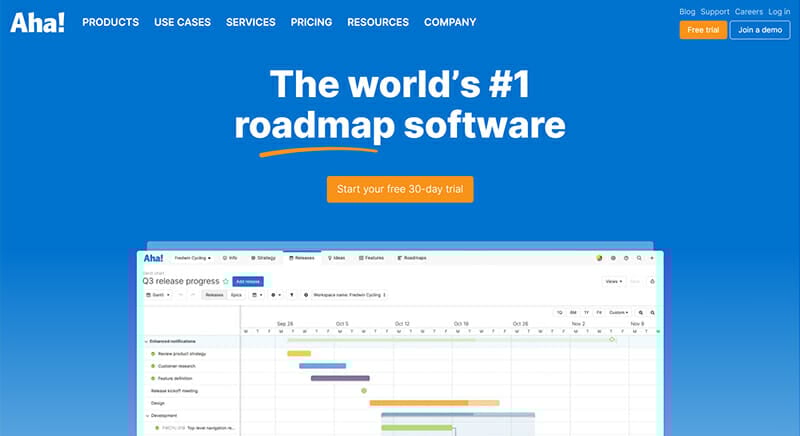Click the Join a demo button
Image resolution: width=800 pixels, height=436 pixels.
(760, 30)
